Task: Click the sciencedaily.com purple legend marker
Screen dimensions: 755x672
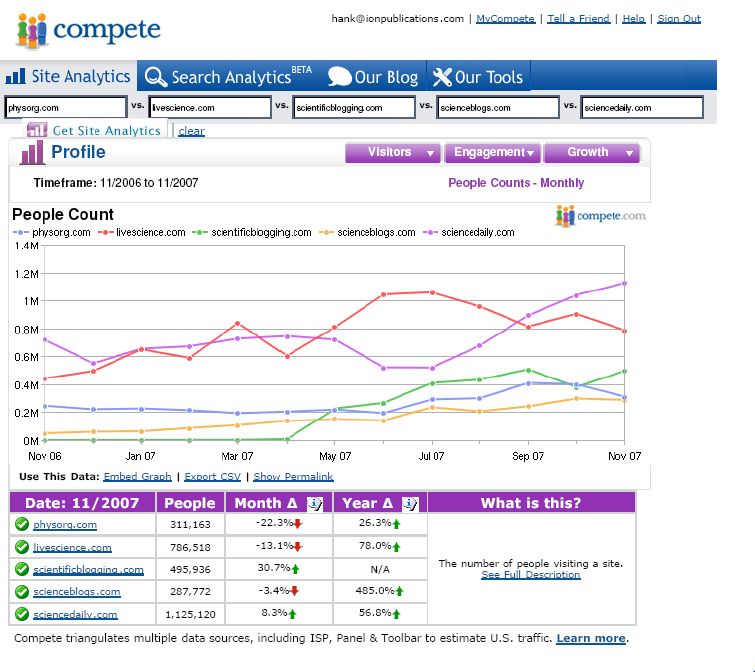Action: click(432, 233)
